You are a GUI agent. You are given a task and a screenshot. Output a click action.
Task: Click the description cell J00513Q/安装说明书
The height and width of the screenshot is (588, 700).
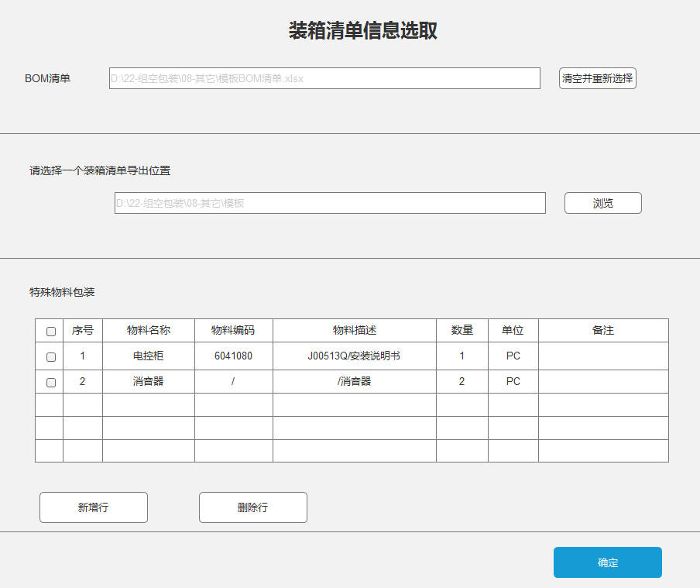355,356
